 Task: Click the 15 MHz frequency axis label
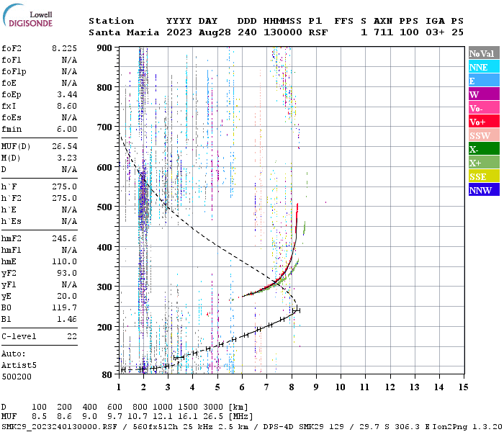click(464, 387)
